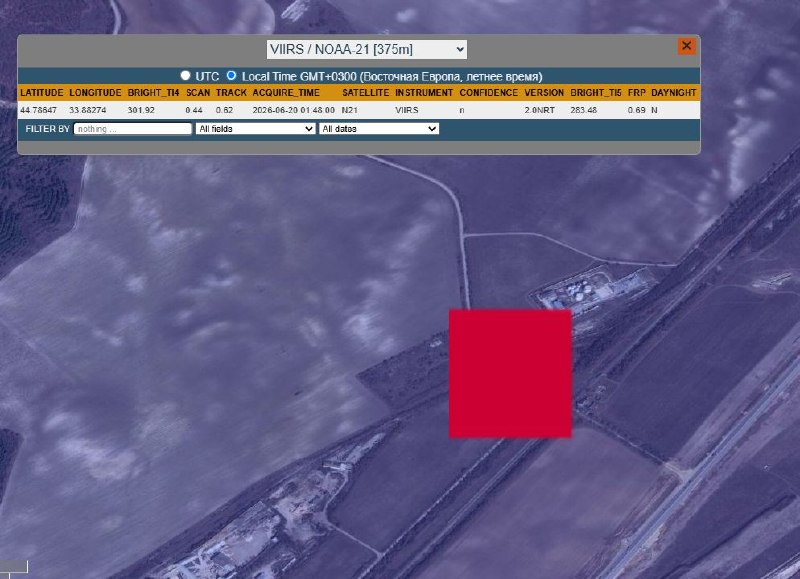Click longitude value 33.88274
This screenshot has width=800, height=579.
click(88, 110)
